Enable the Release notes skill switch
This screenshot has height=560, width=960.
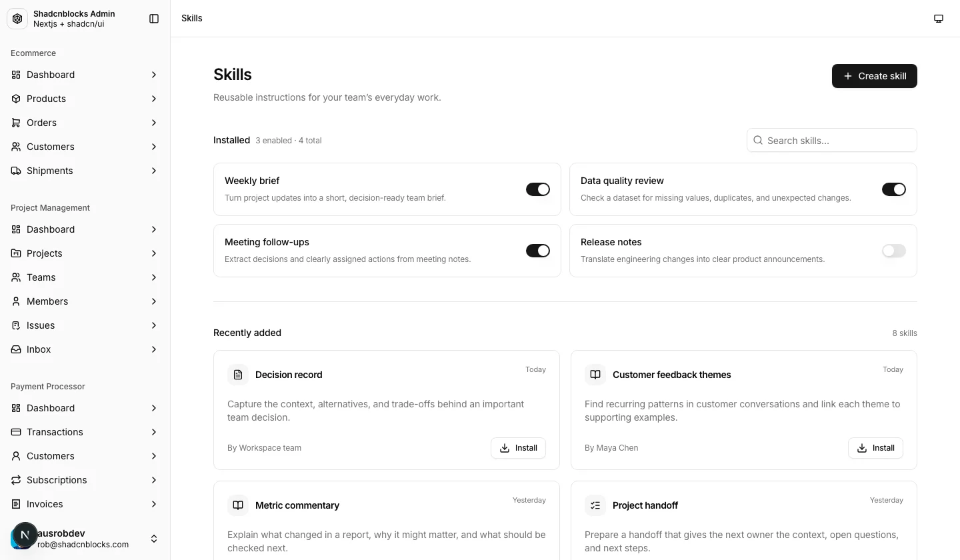tap(894, 251)
